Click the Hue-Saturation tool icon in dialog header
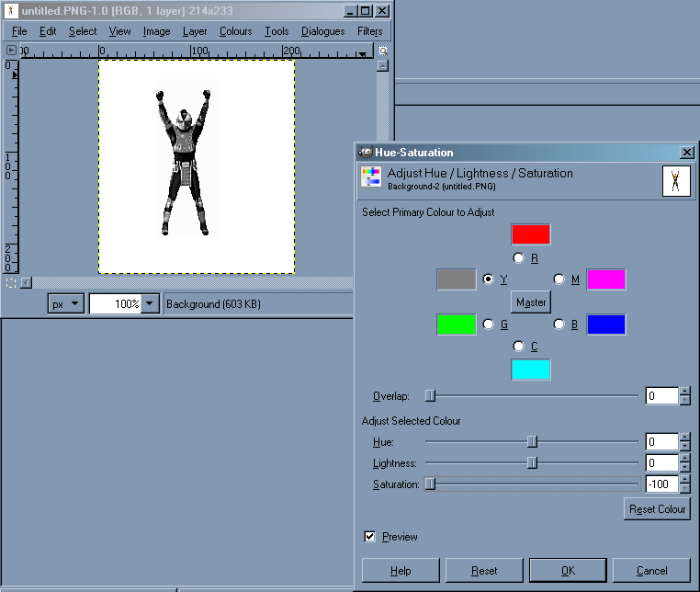 (371, 177)
